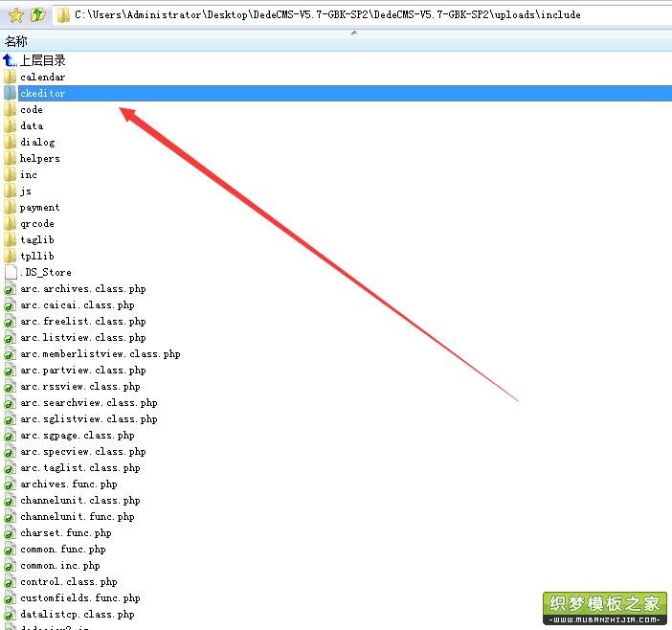This screenshot has width=672, height=630.
Task: Select file arc.searchview.class.php name
Action: pyautogui.click(x=89, y=403)
